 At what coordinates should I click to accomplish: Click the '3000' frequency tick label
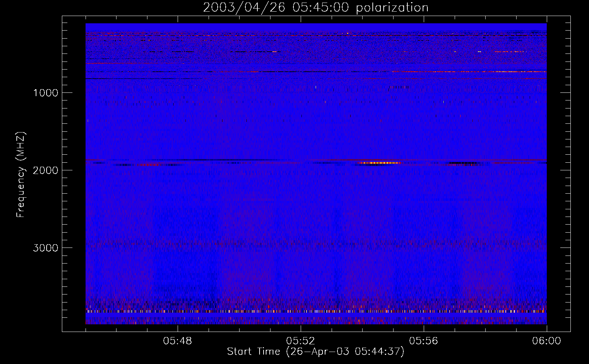(46, 248)
